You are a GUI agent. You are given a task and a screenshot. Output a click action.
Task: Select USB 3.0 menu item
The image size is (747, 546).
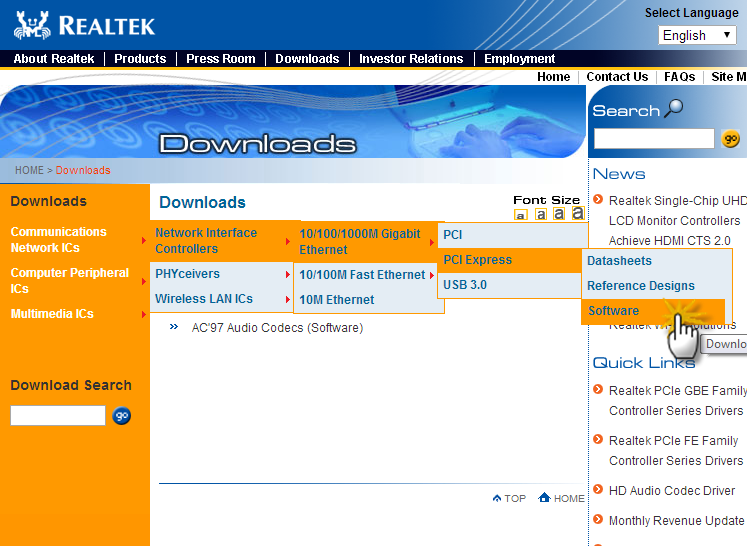[x=510, y=285]
